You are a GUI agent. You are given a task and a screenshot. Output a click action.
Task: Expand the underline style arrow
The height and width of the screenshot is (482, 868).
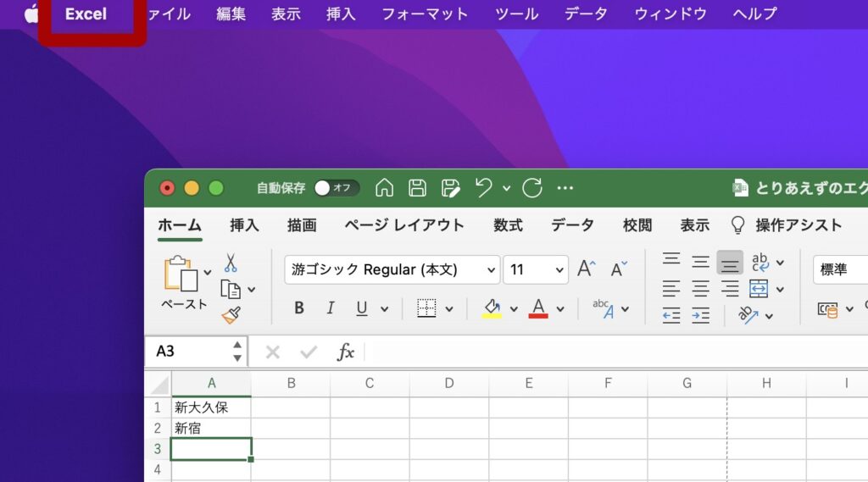(384, 309)
